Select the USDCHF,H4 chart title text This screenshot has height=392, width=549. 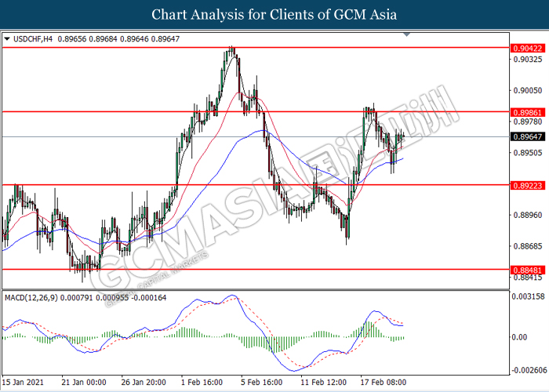33,39
